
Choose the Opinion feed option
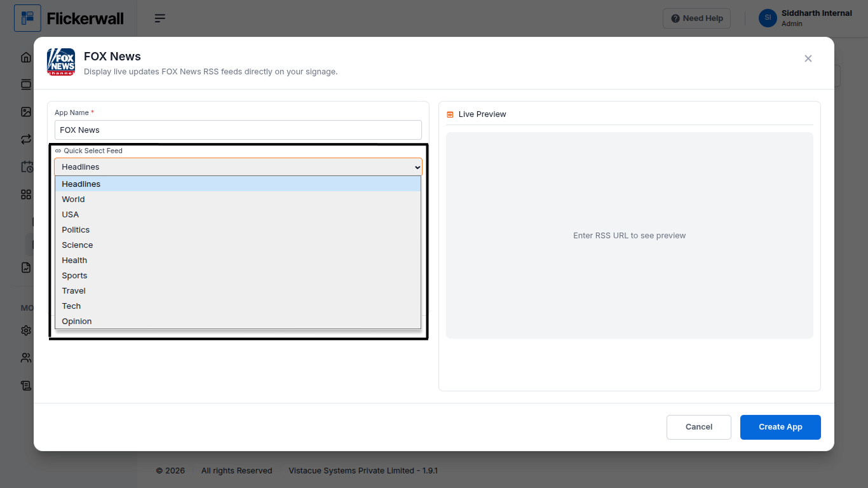[x=238, y=321]
